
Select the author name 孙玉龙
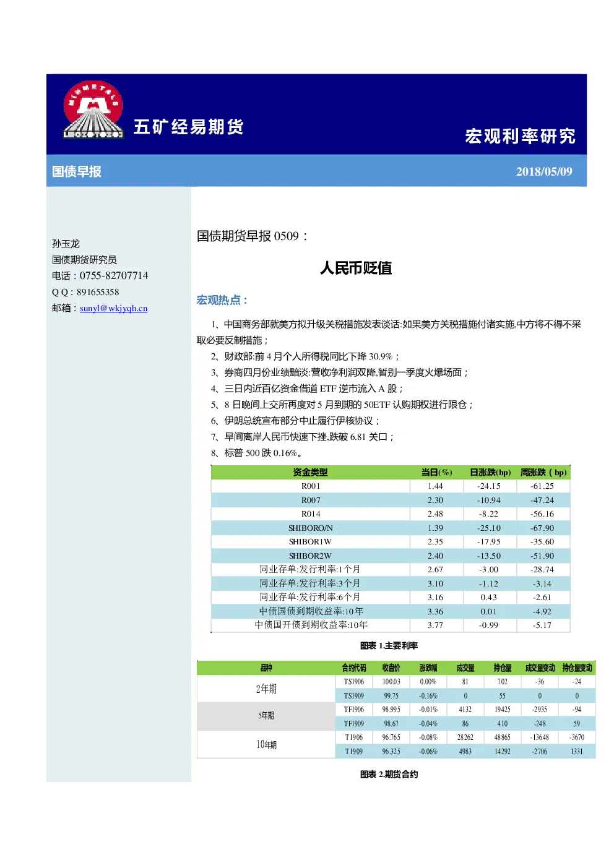pyautogui.click(x=66, y=244)
